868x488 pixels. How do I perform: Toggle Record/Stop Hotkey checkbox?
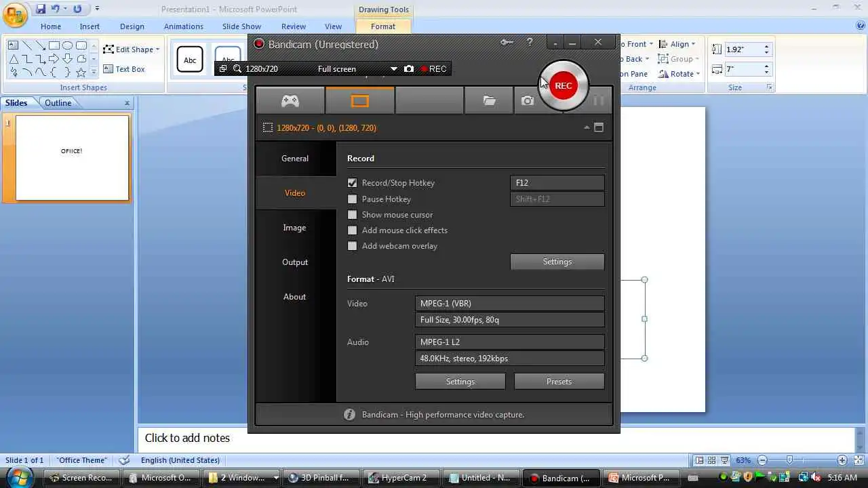(x=352, y=183)
